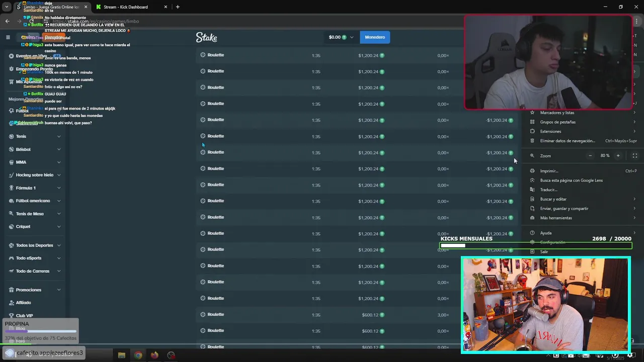Open Marcadores y listas menu entry

(584, 113)
